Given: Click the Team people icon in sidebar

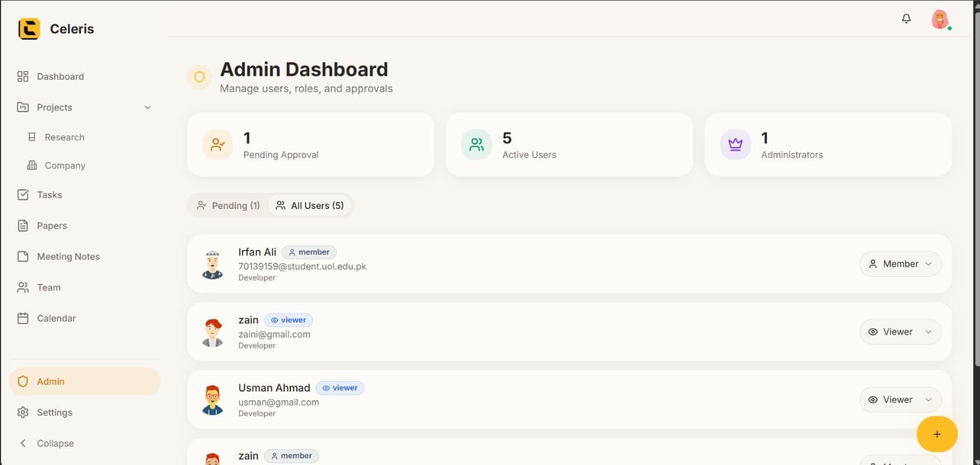Looking at the screenshot, I should click(23, 287).
